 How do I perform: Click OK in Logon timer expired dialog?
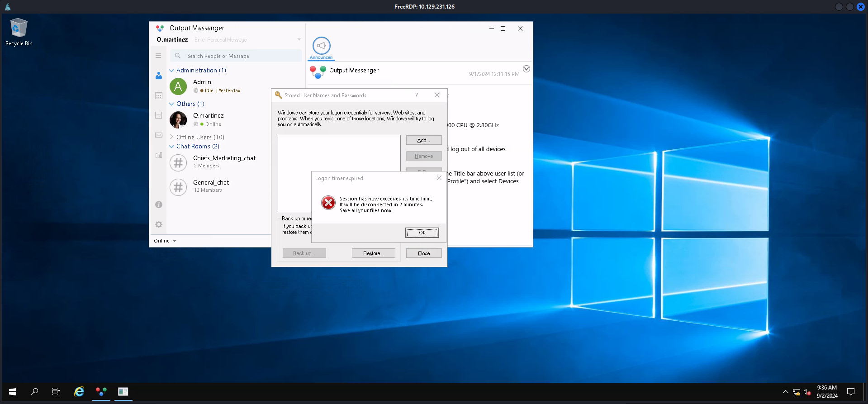click(x=422, y=233)
